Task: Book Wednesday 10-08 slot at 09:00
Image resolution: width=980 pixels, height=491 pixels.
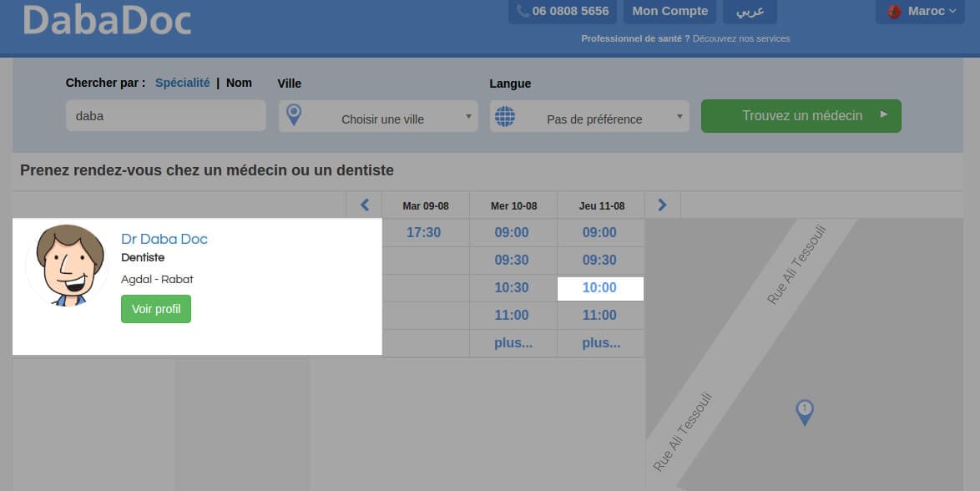Action: pos(512,233)
